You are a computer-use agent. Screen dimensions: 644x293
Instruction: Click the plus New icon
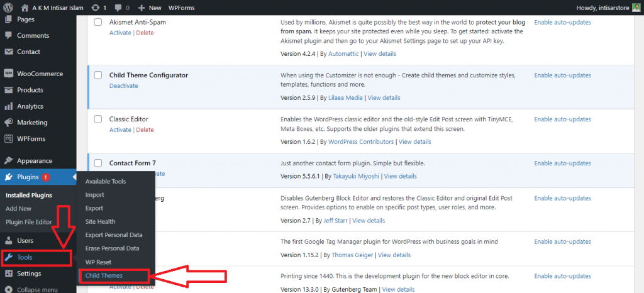142,8
